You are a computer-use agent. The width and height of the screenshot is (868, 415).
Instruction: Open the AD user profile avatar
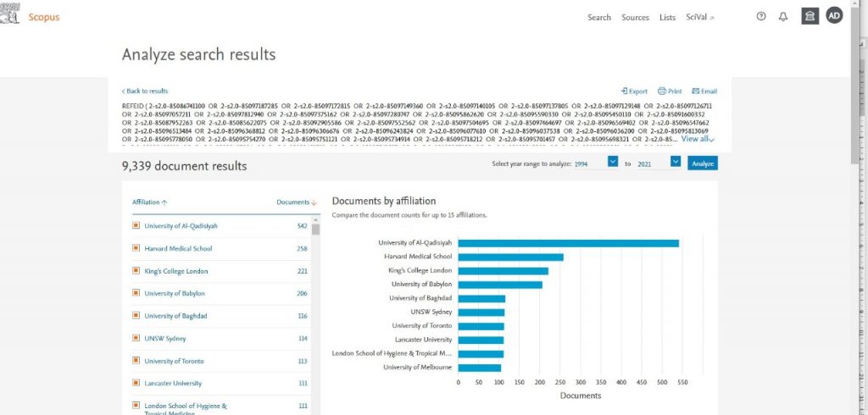[834, 15]
